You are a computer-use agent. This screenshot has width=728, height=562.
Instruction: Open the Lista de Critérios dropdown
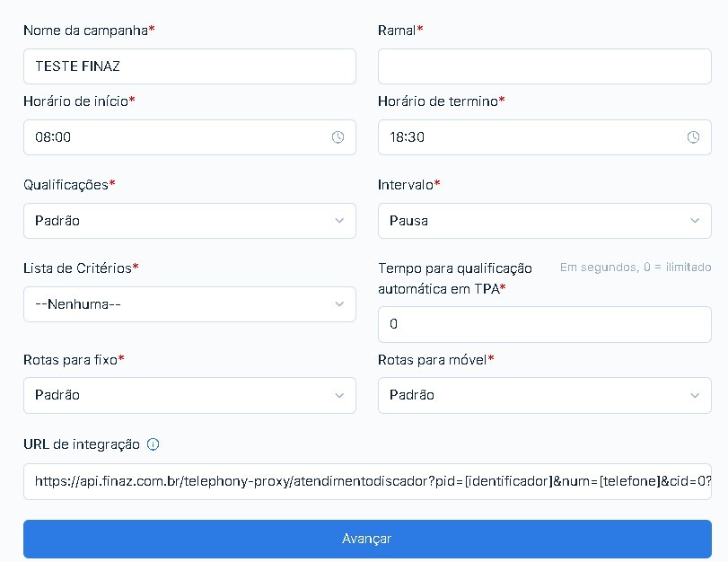[189, 304]
